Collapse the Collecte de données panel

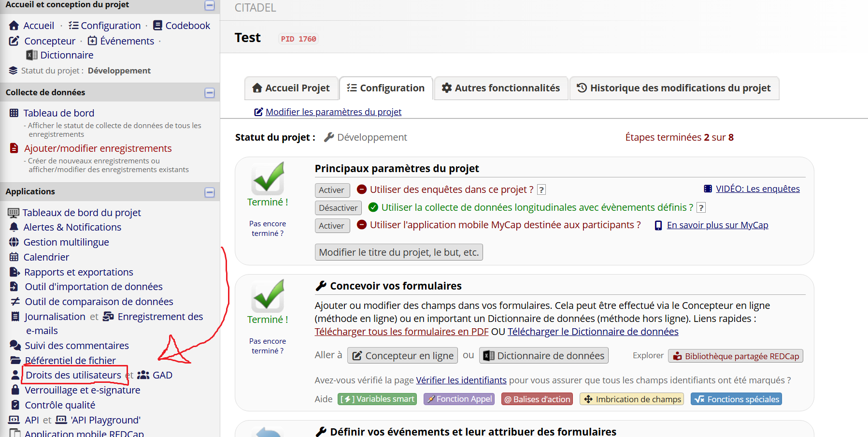point(210,93)
